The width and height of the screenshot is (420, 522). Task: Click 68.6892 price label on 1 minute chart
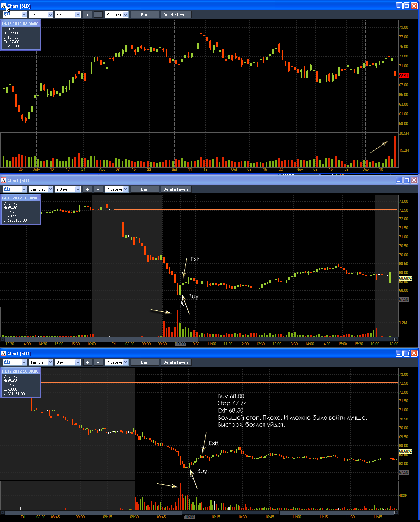[x=405, y=451]
